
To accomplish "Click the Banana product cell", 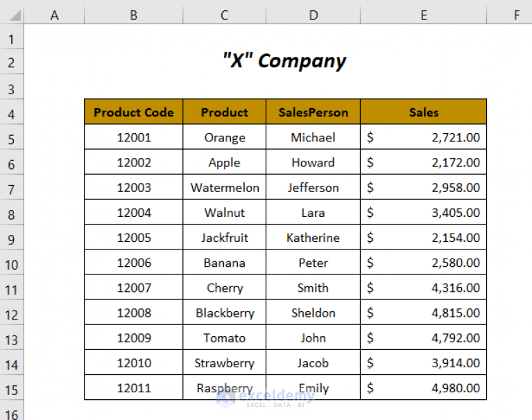I will 224,263.
